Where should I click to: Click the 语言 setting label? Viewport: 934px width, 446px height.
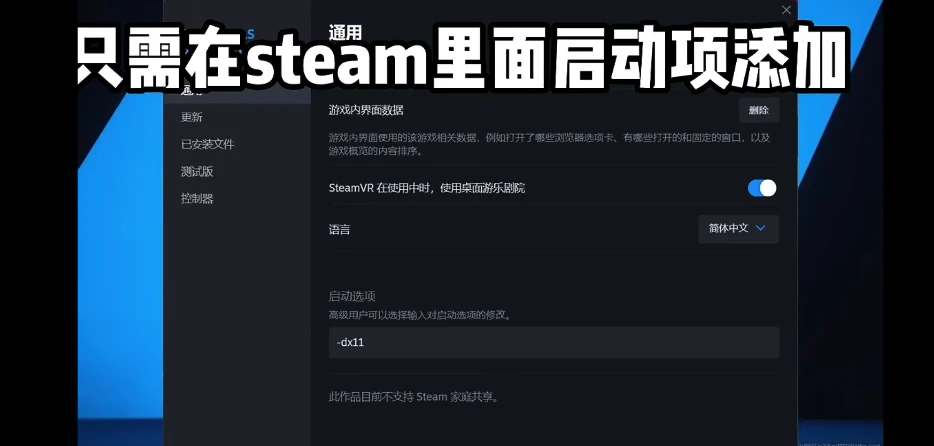[x=340, y=229]
